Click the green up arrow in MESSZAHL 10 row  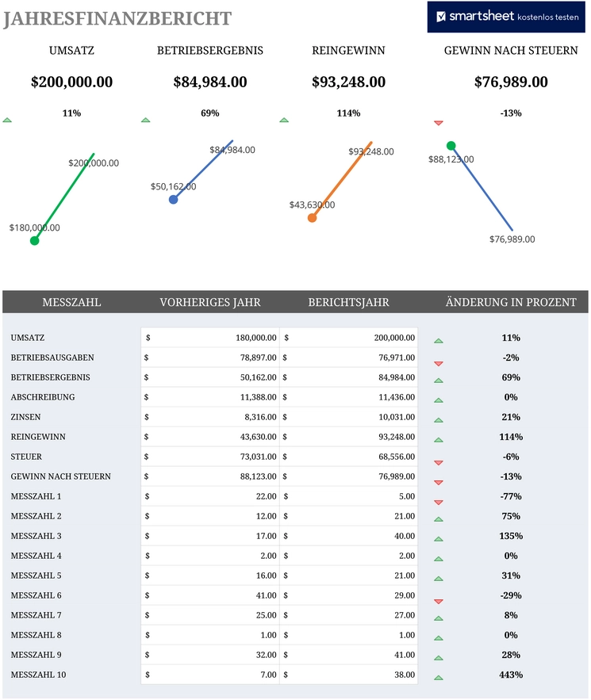click(x=439, y=678)
